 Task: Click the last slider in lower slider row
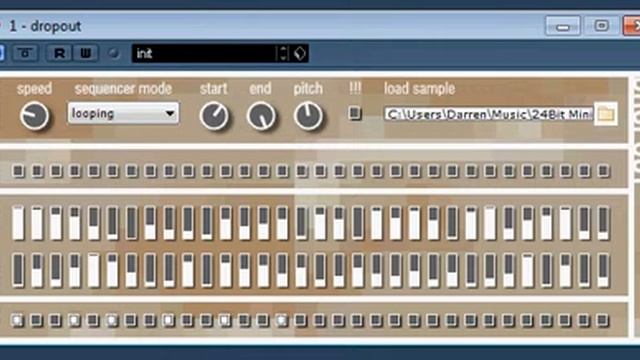603,270
